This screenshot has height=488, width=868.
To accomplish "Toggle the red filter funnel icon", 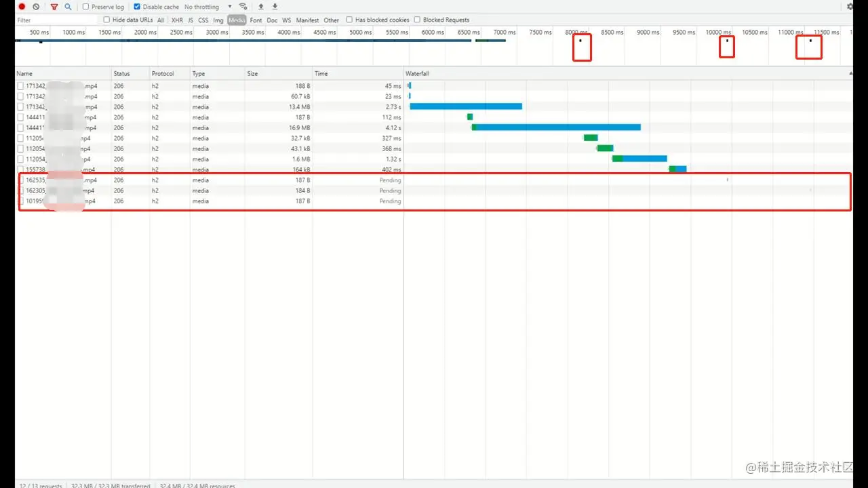I will point(54,7).
